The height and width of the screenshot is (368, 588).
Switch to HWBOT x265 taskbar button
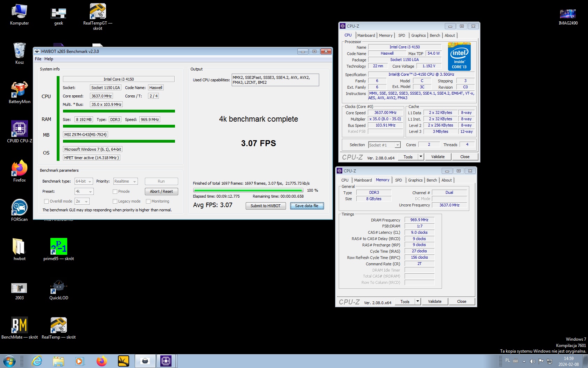pos(145,361)
